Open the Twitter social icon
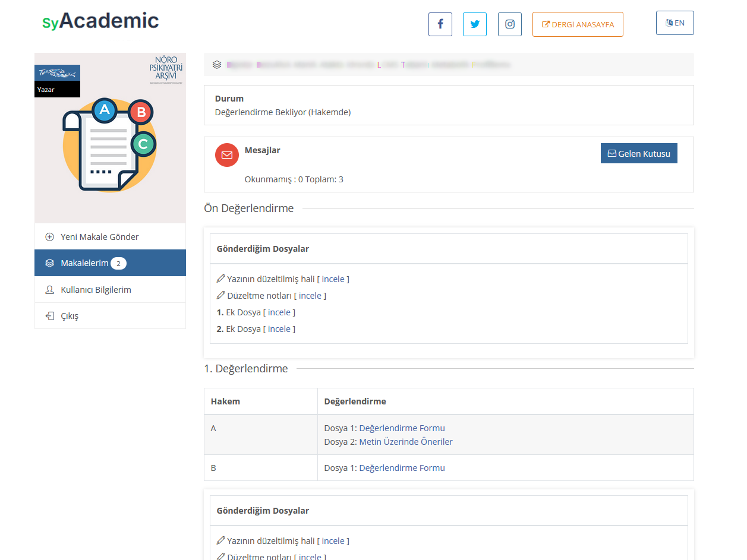 point(475,24)
